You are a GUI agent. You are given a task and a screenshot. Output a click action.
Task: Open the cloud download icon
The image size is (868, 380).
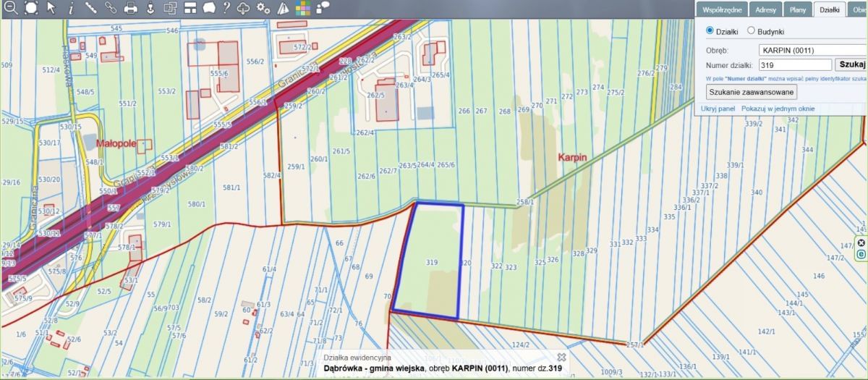[244, 9]
